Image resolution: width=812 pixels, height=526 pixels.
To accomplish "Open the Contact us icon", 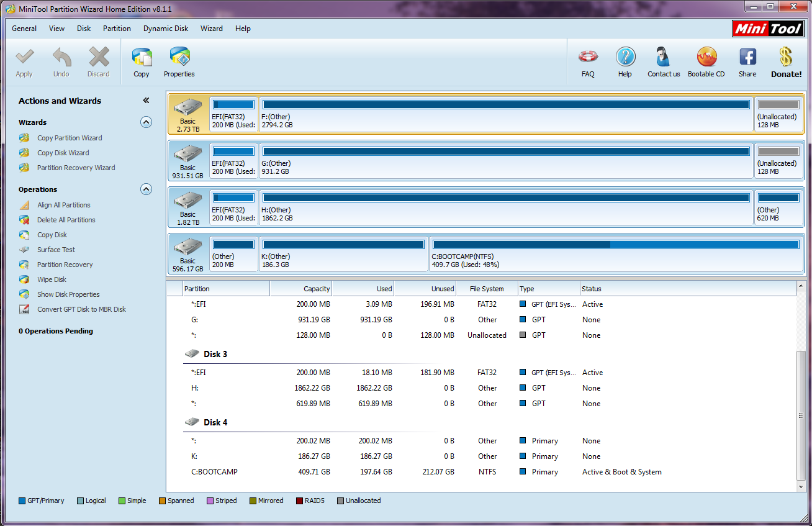I will coord(664,57).
